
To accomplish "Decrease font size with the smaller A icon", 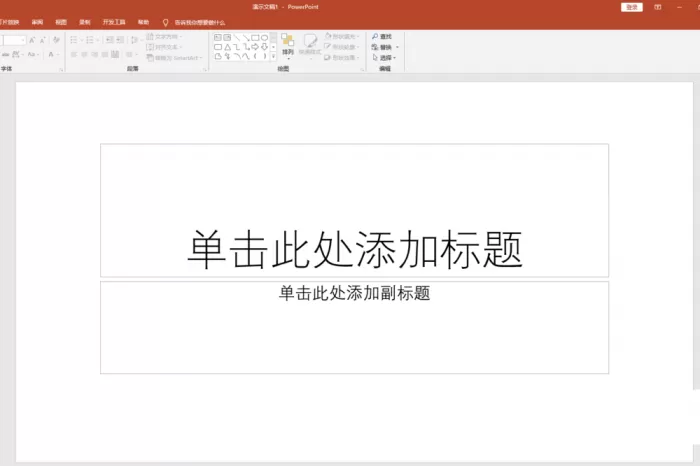I will [x=42, y=40].
